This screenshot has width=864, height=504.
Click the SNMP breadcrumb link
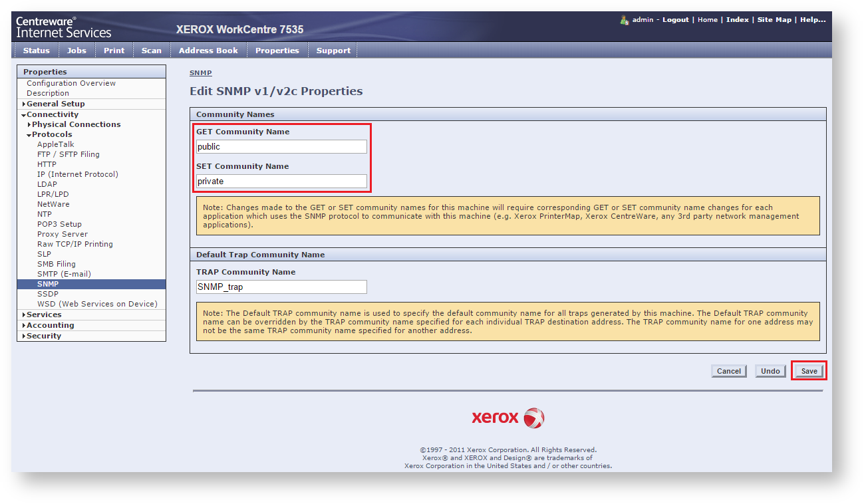[x=201, y=73]
